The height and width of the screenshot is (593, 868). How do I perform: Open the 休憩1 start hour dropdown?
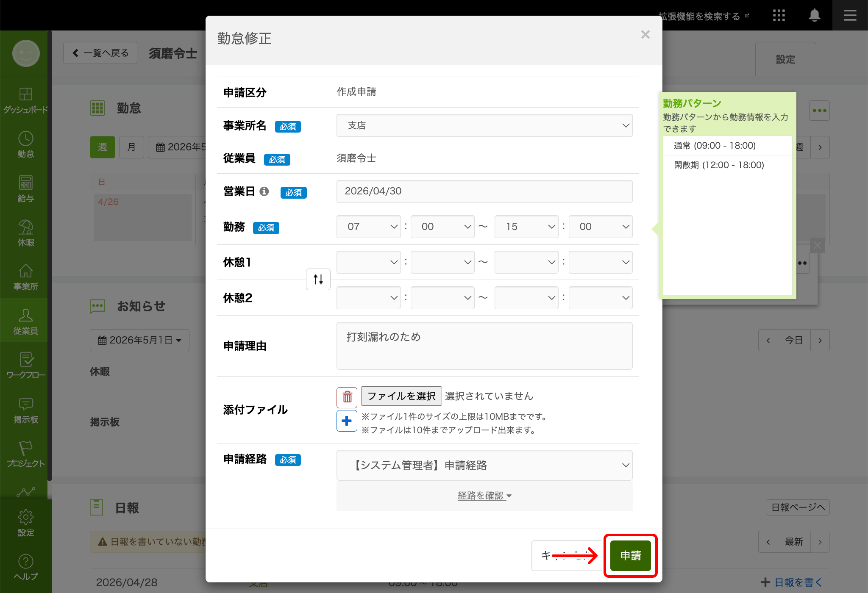(x=368, y=262)
